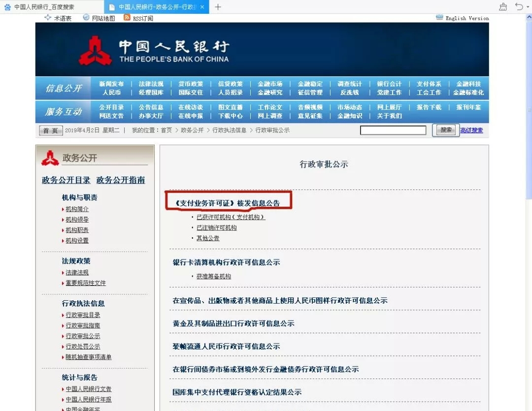
Task: Click 黄金及其制品进出口行政许可信息公示
Action: point(233,323)
